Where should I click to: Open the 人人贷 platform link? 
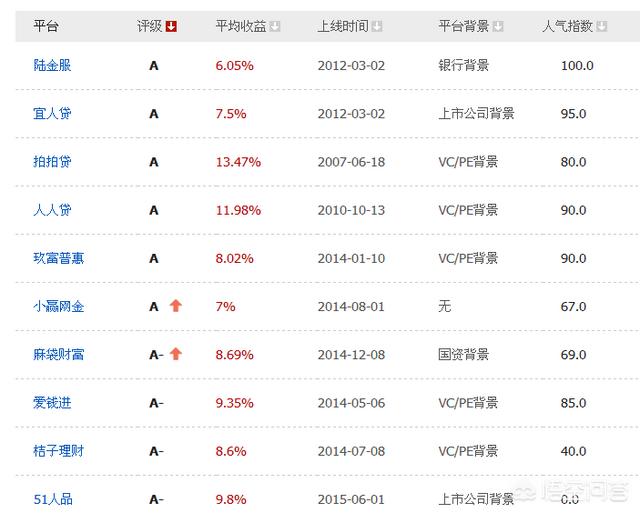tap(52, 210)
